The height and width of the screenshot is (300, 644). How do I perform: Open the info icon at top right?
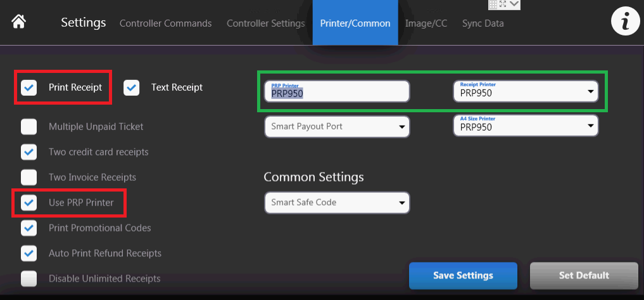click(625, 22)
